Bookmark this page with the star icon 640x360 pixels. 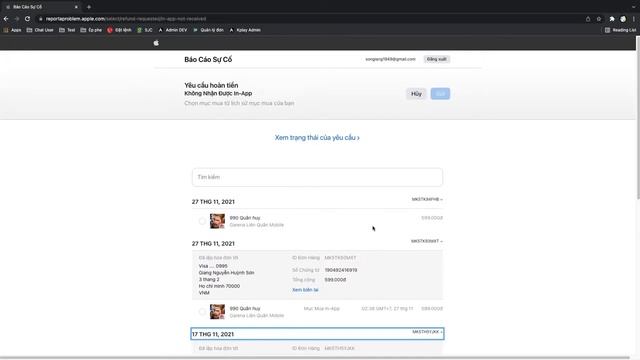tap(599, 19)
